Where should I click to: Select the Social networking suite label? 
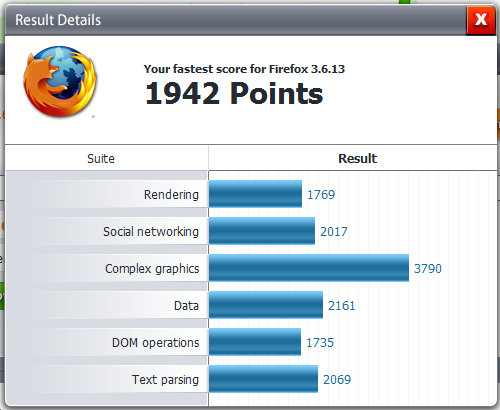pos(151,231)
